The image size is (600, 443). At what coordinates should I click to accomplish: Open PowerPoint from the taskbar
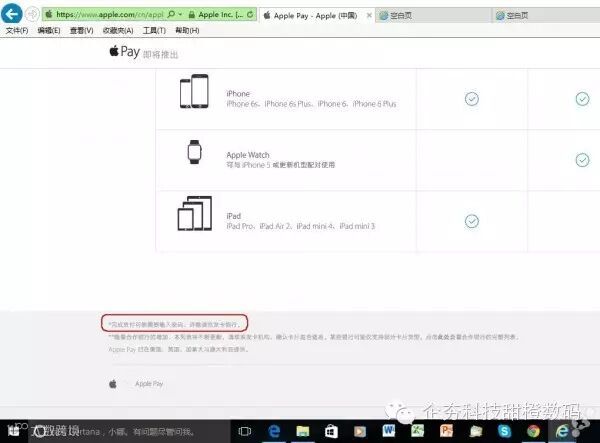(446, 431)
